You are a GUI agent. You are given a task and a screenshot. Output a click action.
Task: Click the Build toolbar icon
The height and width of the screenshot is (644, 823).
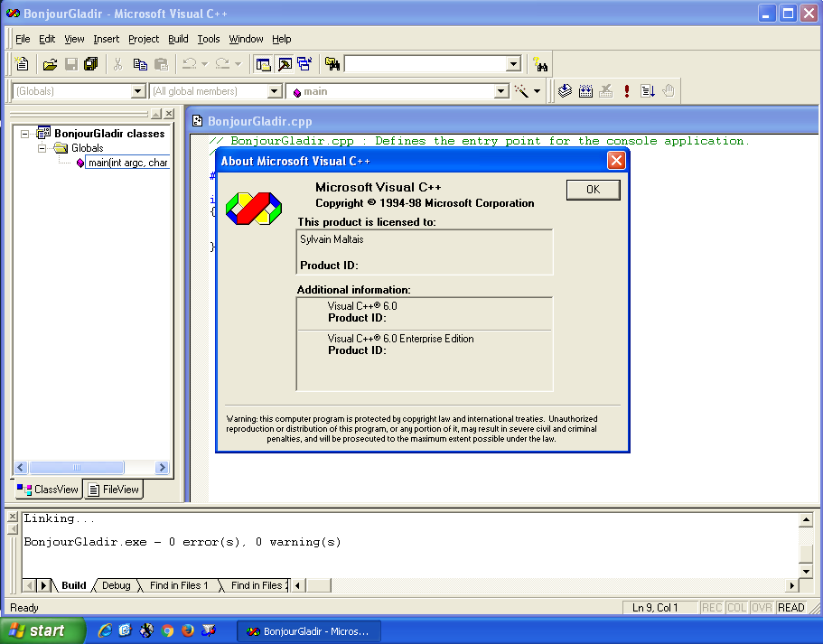pos(585,91)
